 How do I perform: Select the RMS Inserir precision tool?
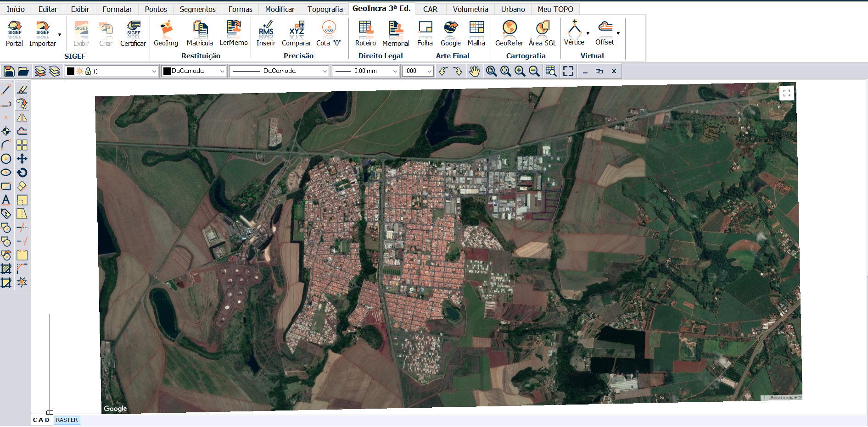click(x=266, y=33)
